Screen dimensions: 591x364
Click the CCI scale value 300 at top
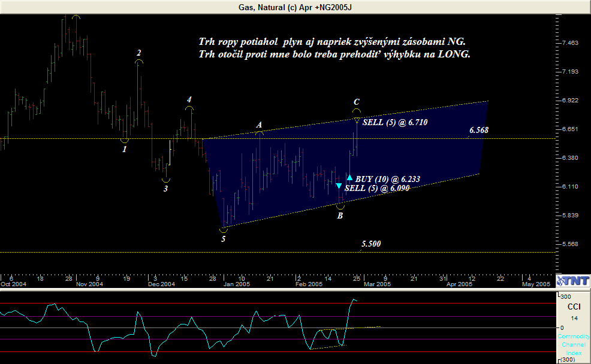[x=565, y=296]
